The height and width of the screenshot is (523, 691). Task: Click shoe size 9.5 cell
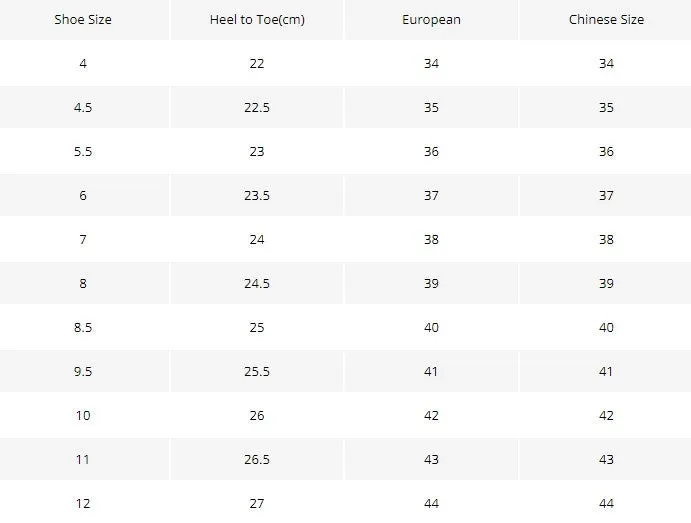[x=83, y=371]
